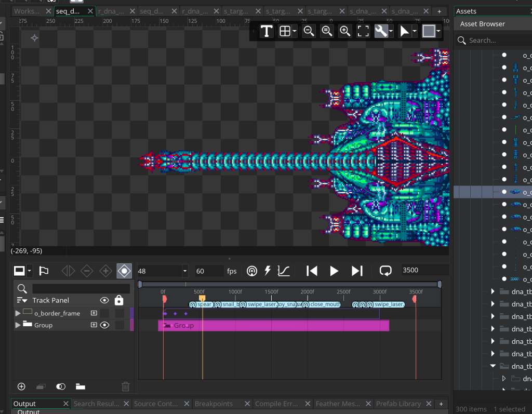532x414 pixels.
Task: Open the canvas background color dropdown arrow
Action: point(438,32)
